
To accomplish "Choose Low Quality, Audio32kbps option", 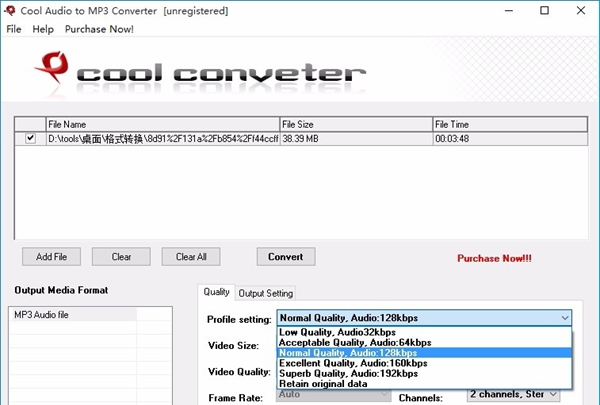I will pyautogui.click(x=424, y=332).
